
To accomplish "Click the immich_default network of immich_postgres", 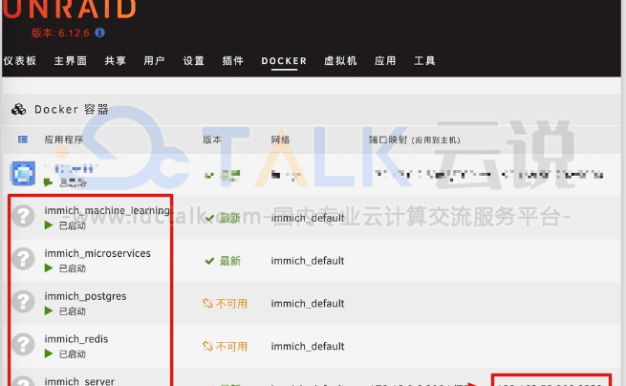I will click(x=307, y=303).
